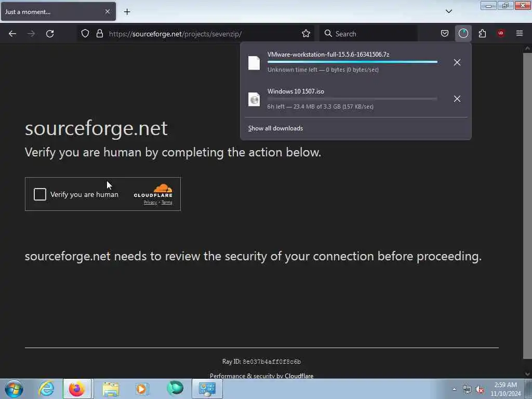Click the scrollbar up arrow
The height and width of the screenshot is (399, 532).
(527, 48)
